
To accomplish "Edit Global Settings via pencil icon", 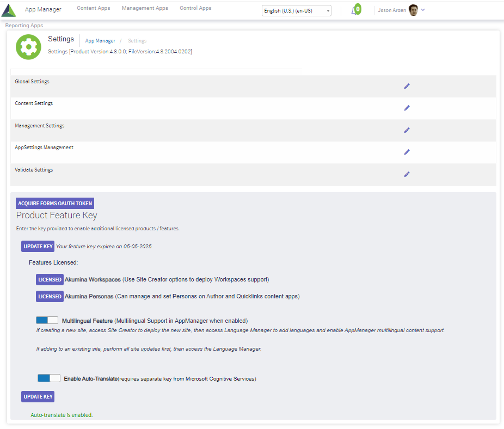I will [x=407, y=86].
